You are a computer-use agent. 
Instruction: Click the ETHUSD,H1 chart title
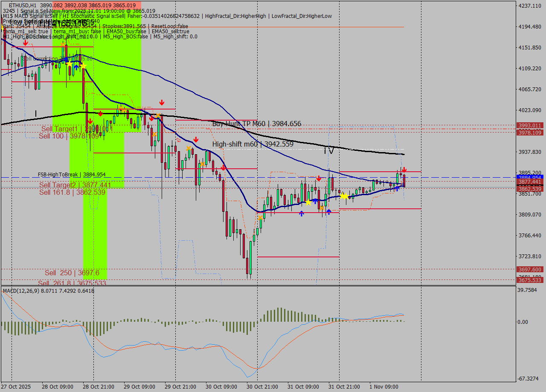pos(17,3)
